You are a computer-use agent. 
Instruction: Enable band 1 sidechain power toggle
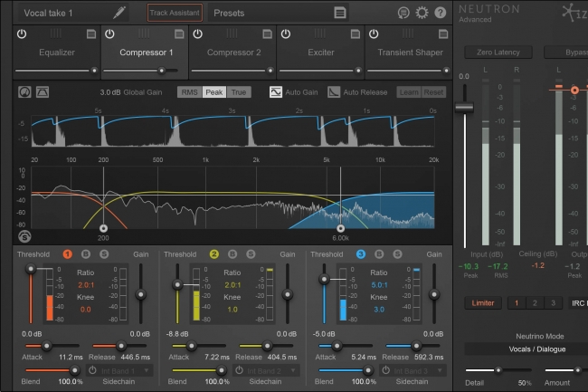point(92,370)
